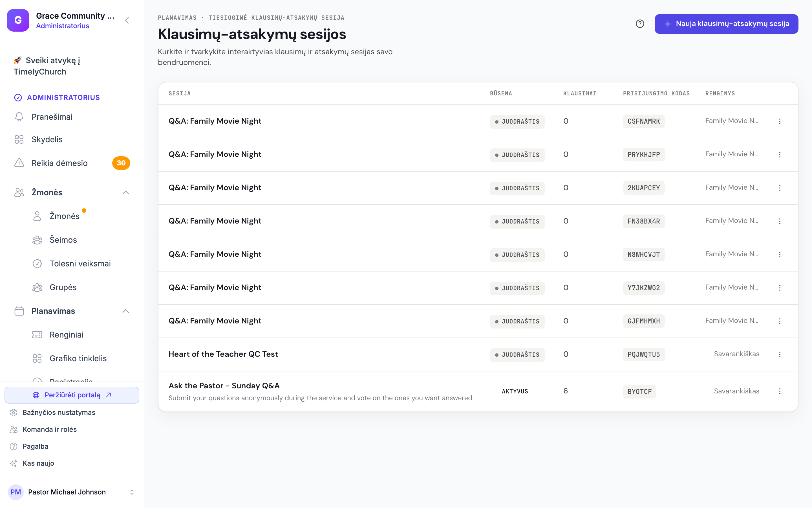Click the grid icon beside Grafiko tinklelis
Image resolution: width=812 pixels, height=508 pixels.
pyautogui.click(x=37, y=358)
